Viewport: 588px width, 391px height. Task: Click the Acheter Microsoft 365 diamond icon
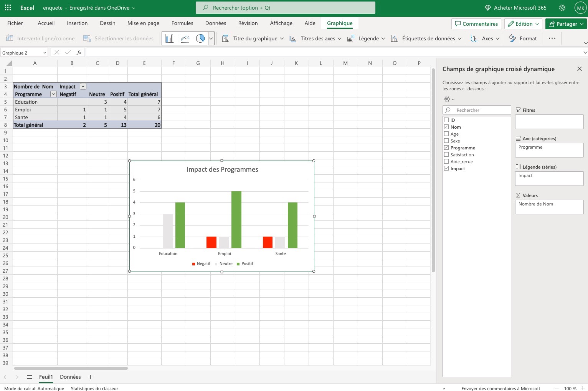(488, 8)
